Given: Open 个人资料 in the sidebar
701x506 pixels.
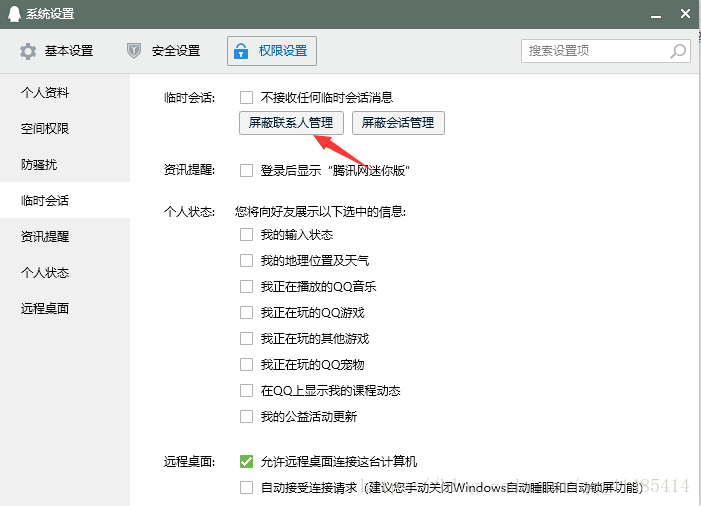Looking at the screenshot, I should (x=65, y=93).
